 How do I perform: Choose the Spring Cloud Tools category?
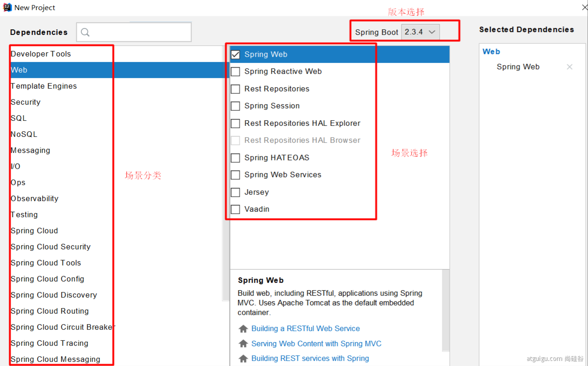click(x=116, y=263)
